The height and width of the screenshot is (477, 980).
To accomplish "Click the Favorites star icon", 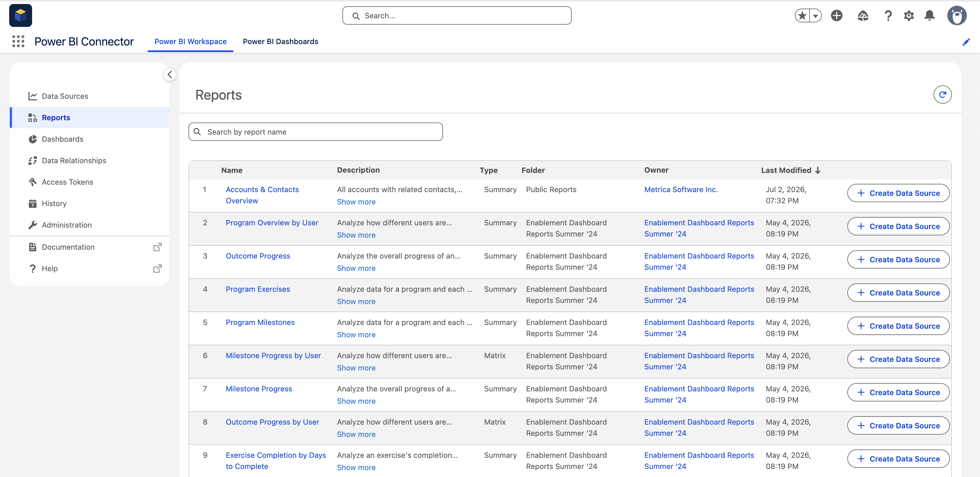I will (802, 15).
